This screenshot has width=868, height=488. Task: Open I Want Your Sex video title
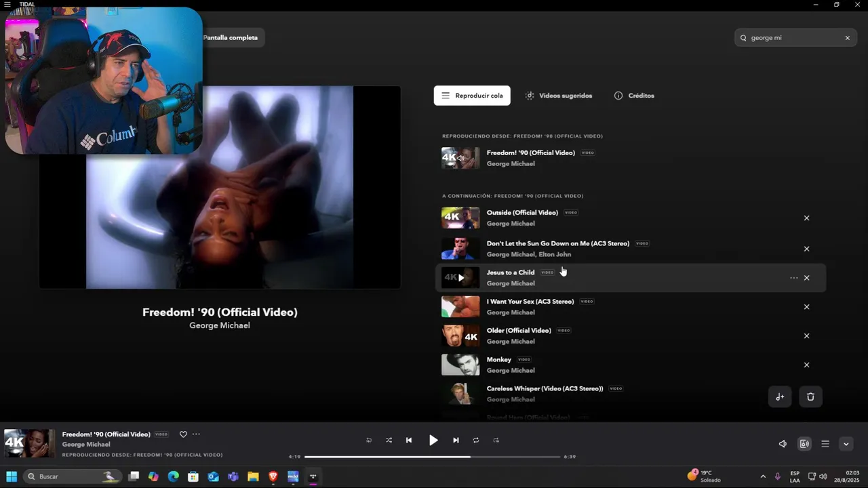click(530, 302)
